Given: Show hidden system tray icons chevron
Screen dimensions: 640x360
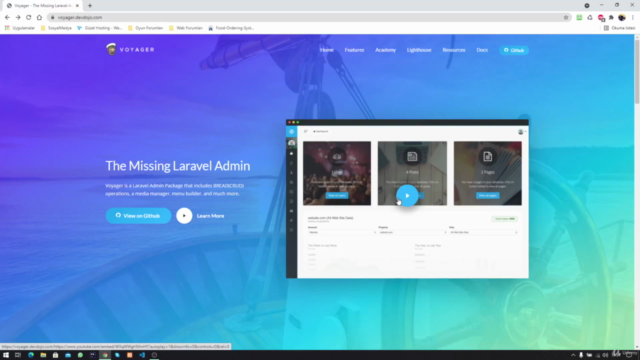Looking at the screenshot, I should [x=573, y=355].
